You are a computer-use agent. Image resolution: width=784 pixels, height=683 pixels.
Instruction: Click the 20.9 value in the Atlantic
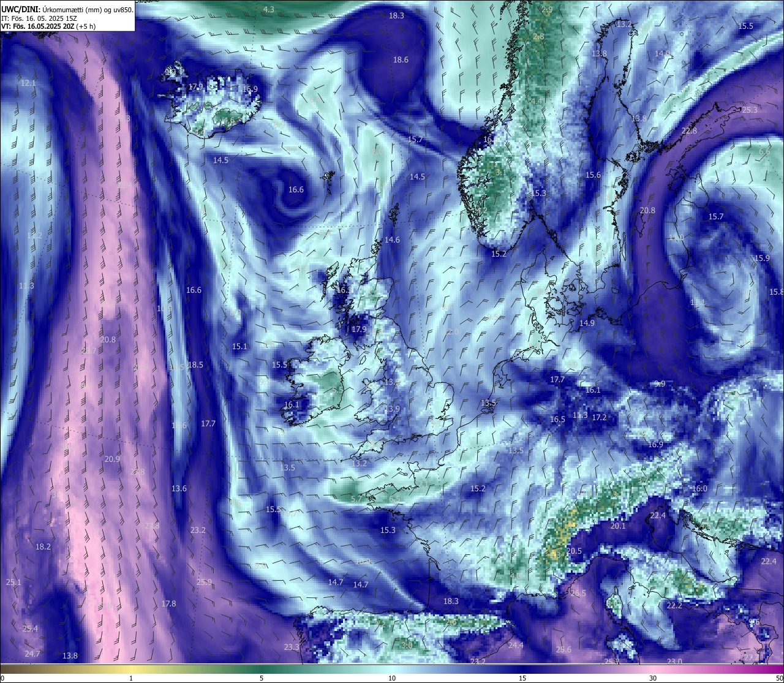(x=112, y=459)
